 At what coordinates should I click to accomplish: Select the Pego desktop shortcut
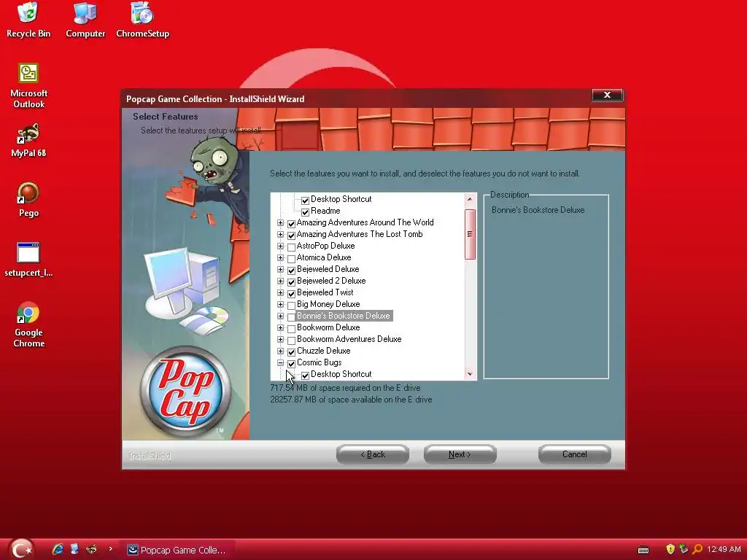coord(28,200)
